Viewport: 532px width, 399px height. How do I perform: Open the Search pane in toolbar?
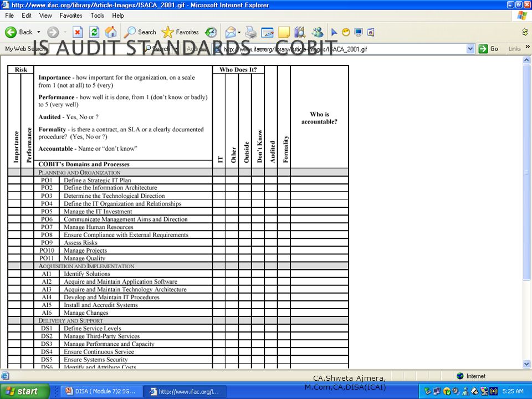tap(140, 32)
